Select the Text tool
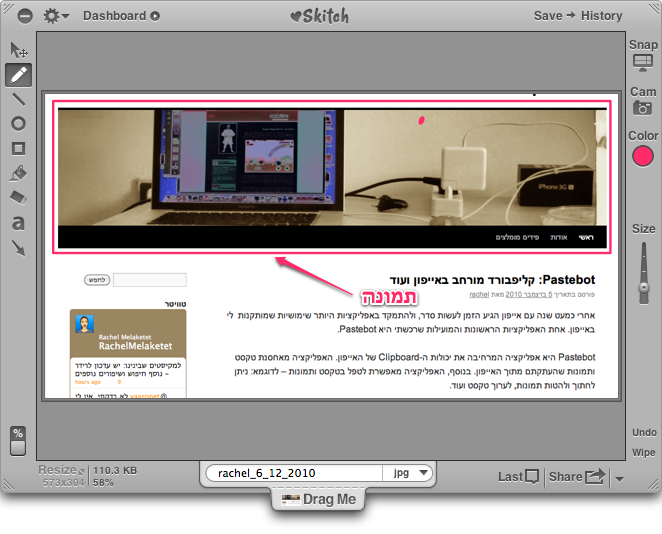This screenshot has width=662, height=534. 18,222
